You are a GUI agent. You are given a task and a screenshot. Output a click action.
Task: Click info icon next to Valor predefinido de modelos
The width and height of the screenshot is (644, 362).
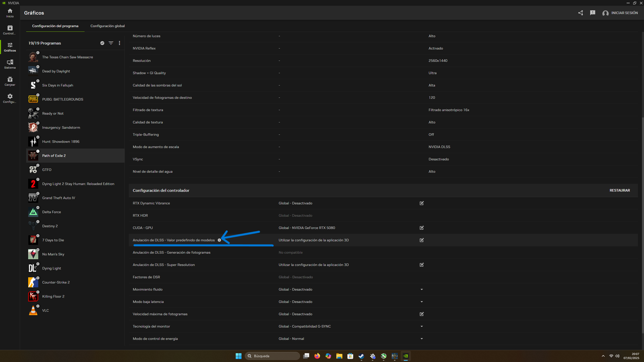tap(219, 240)
